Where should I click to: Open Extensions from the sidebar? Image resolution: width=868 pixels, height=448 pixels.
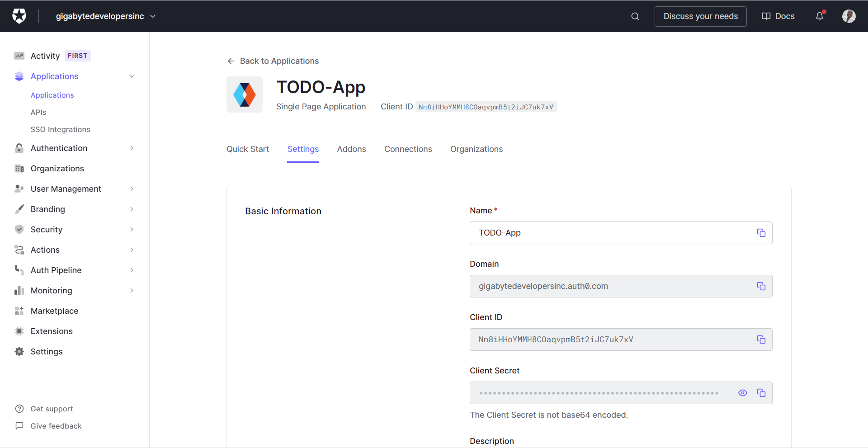[x=52, y=331]
